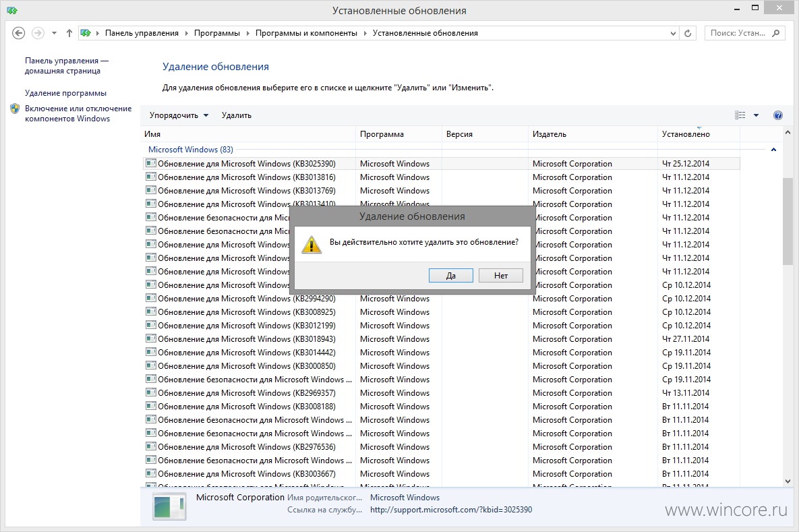Click the details pane update thumbnail
This screenshot has width=799, height=532.
(170, 507)
